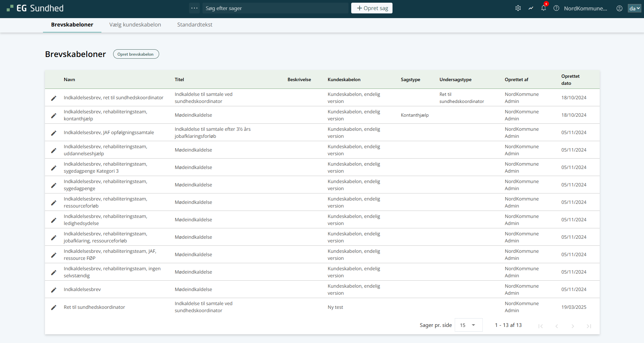
Task: Switch to the 'Standardtekst' tab
Action: 194,25
